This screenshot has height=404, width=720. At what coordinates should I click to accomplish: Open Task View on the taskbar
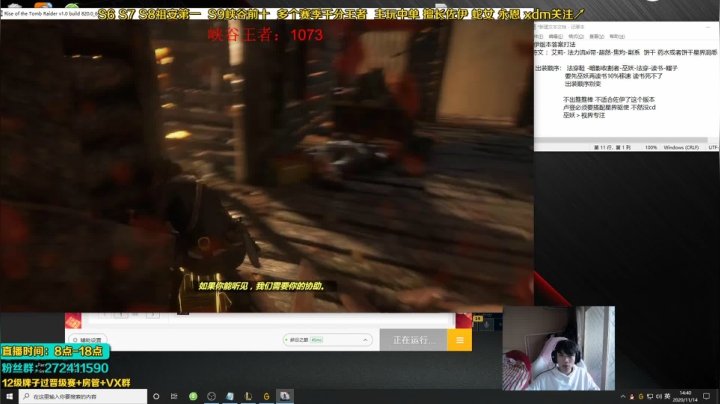click(174, 396)
